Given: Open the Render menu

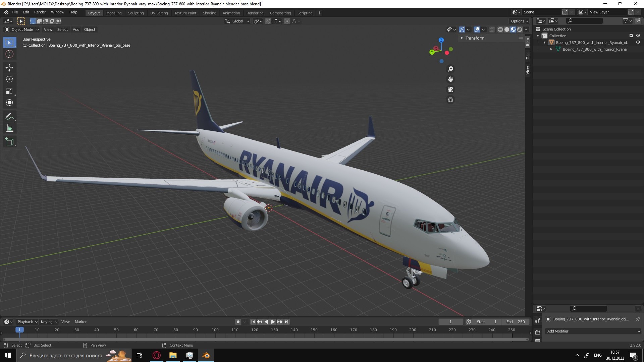Looking at the screenshot, I should pyautogui.click(x=40, y=12).
